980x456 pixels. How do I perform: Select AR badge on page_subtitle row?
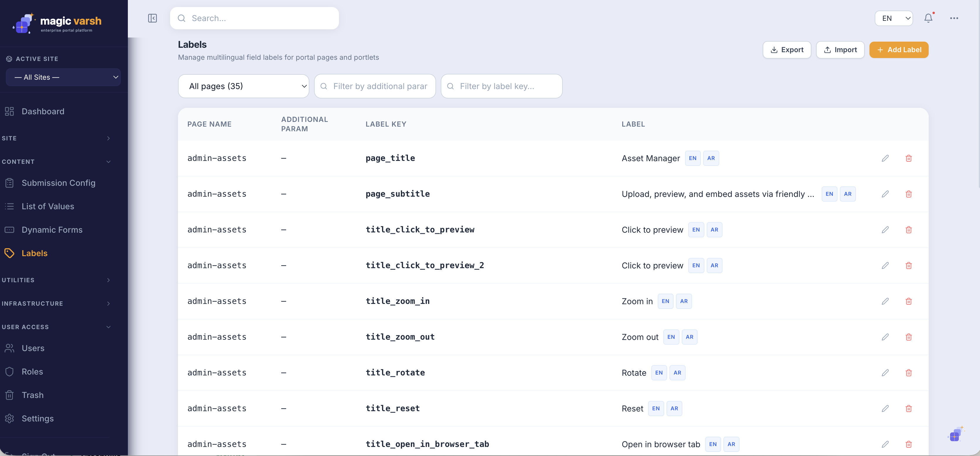coord(848,194)
